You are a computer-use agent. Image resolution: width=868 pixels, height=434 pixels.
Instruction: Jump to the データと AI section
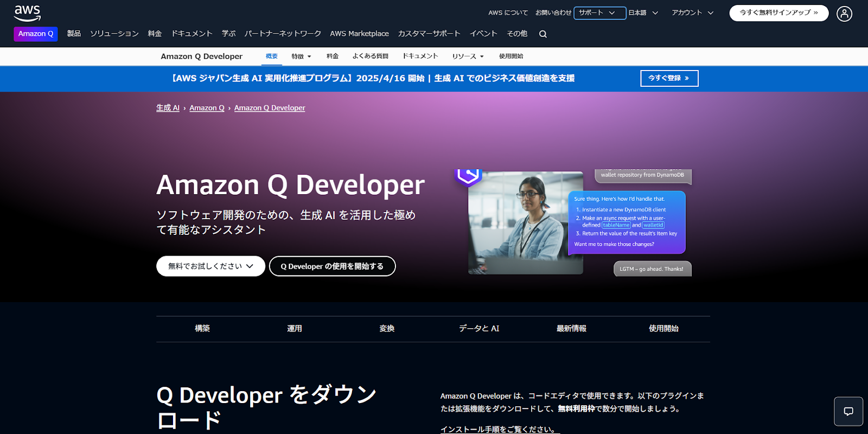pos(479,329)
